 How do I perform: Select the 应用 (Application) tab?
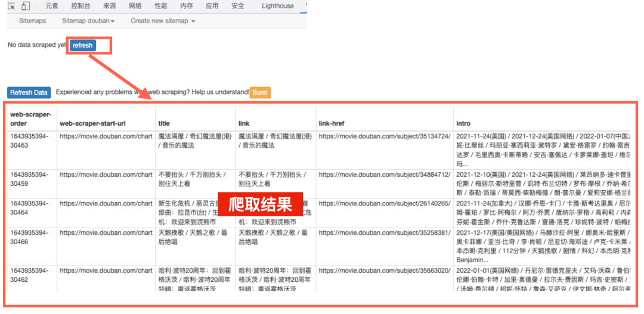(x=212, y=6)
